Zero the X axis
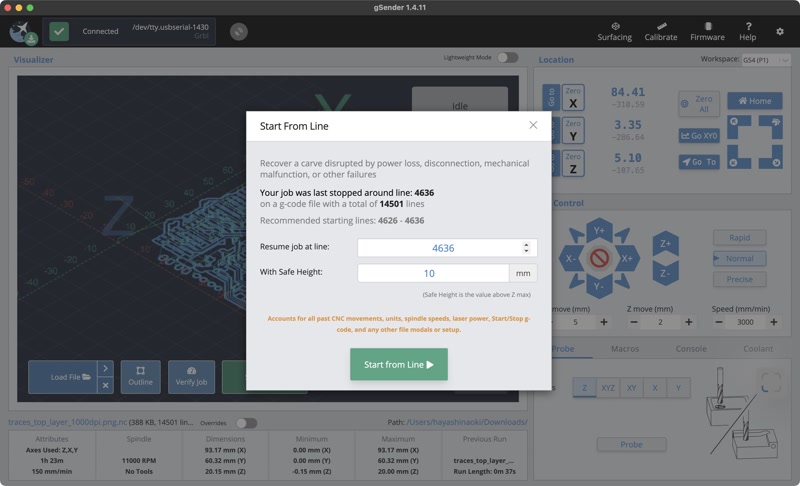 pos(573,97)
